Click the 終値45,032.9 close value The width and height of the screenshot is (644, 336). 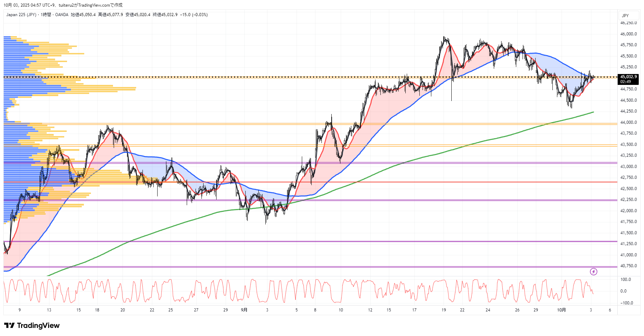point(165,15)
